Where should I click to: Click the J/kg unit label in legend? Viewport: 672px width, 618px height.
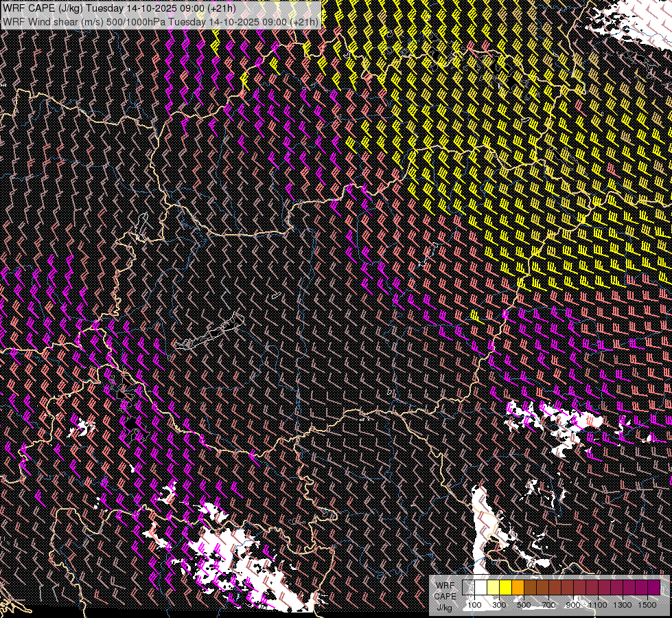coord(444,608)
